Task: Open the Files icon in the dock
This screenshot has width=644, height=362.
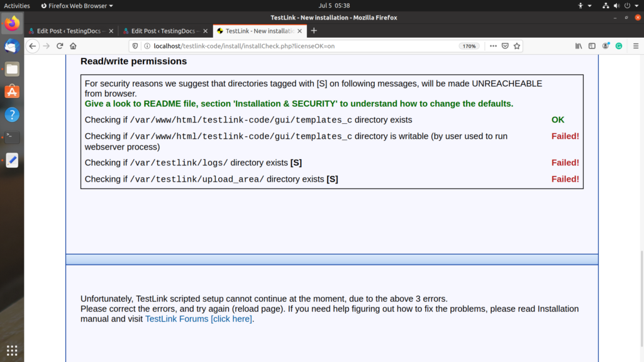Action: tap(11, 69)
